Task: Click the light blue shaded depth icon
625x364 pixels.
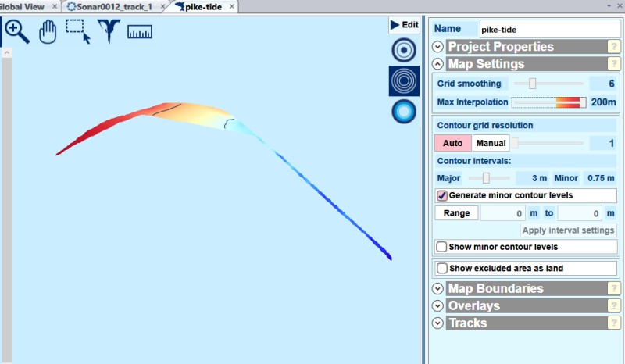Action: coord(404,112)
